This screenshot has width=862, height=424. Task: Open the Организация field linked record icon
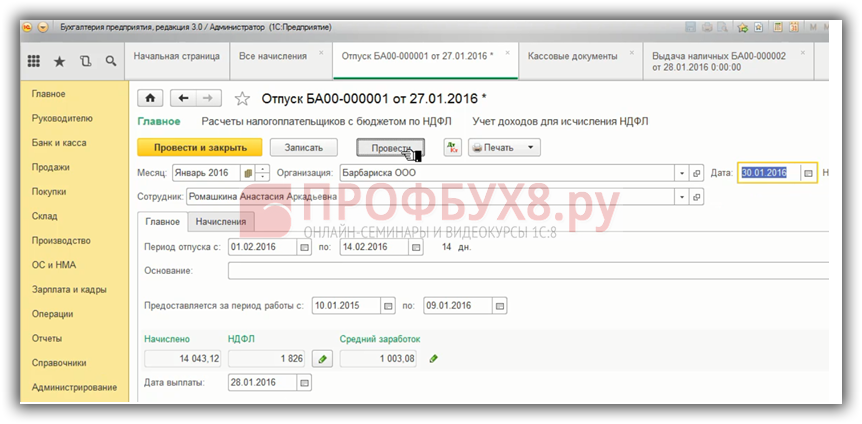[697, 173]
